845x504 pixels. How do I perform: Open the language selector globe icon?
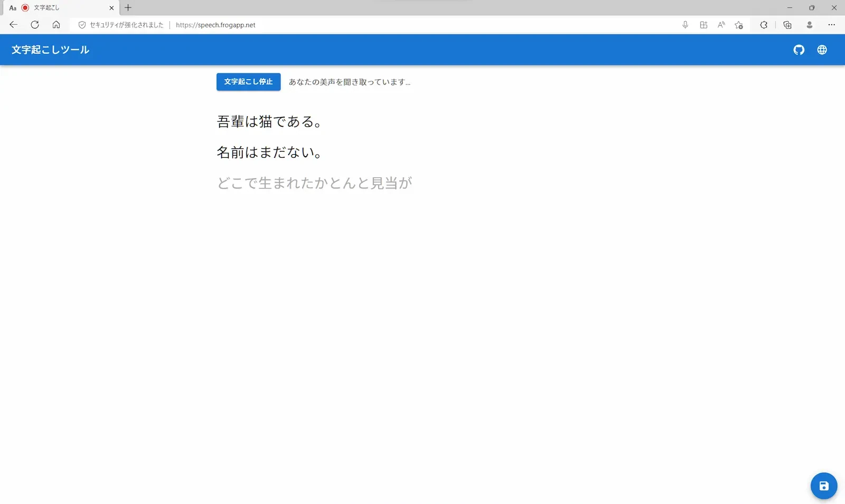point(822,49)
